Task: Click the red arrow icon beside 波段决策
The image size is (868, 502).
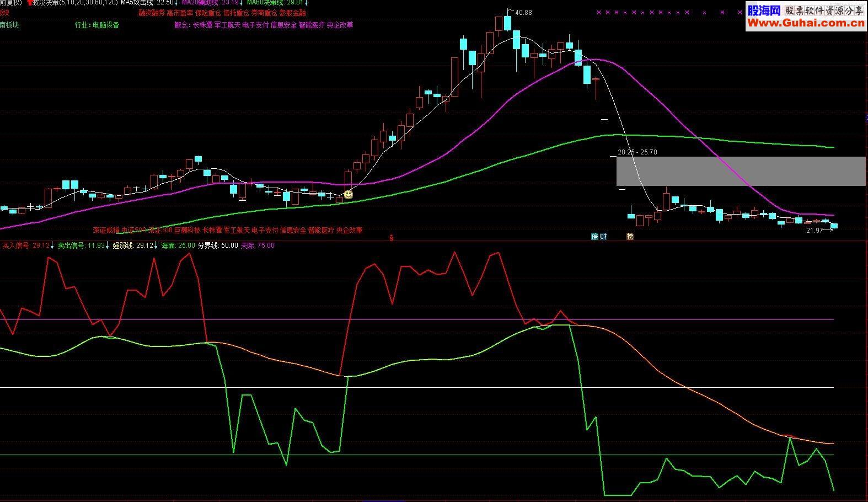Action: (x=30, y=3)
